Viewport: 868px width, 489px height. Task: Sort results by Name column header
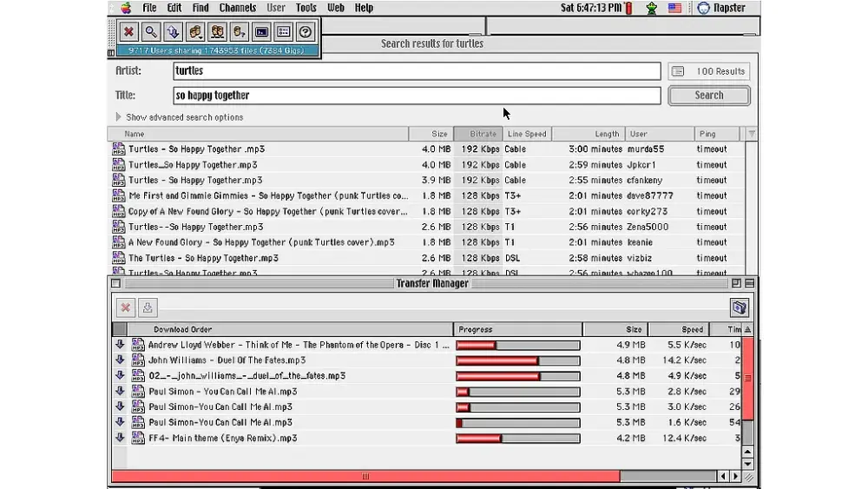pos(258,134)
